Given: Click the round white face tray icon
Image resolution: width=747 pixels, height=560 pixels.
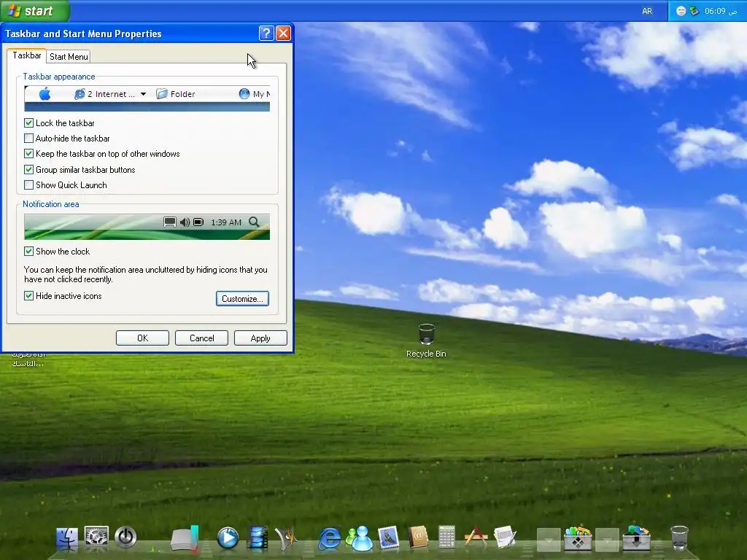Looking at the screenshot, I should pos(681,11).
